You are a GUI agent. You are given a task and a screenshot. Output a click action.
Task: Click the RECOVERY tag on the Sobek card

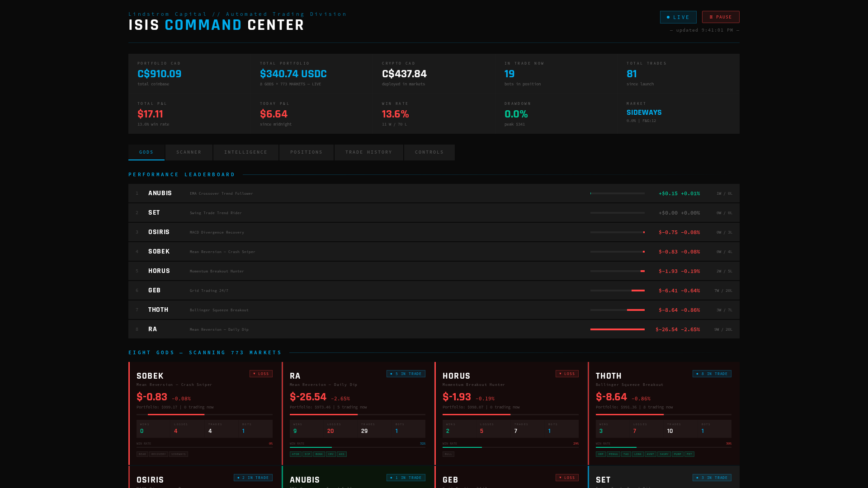pos(159,454)
